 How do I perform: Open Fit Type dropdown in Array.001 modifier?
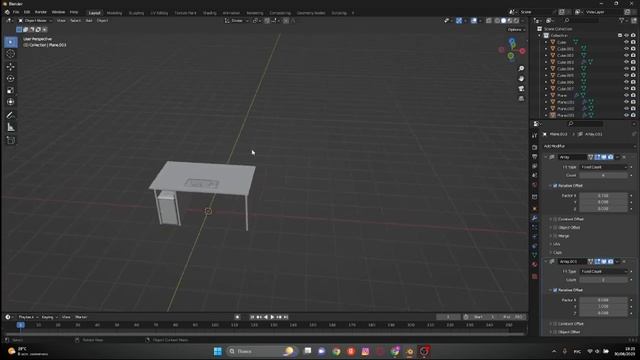[603, 271]
